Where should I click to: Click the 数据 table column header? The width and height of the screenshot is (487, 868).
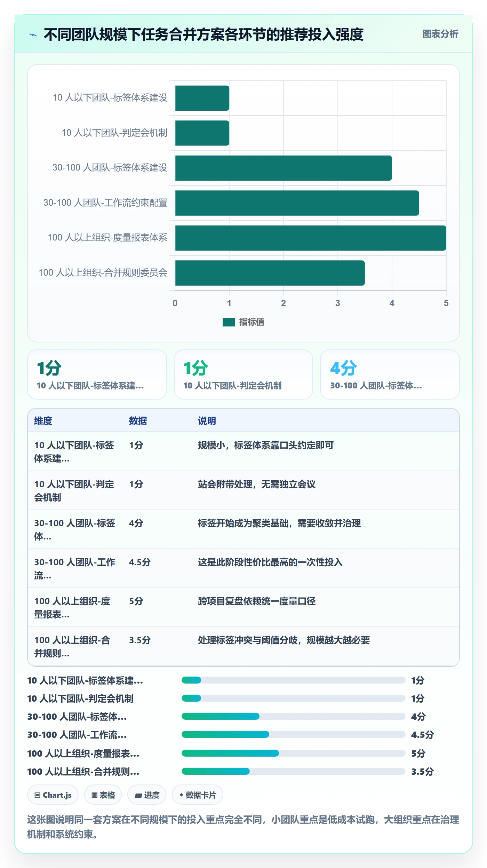pos(138,421)
